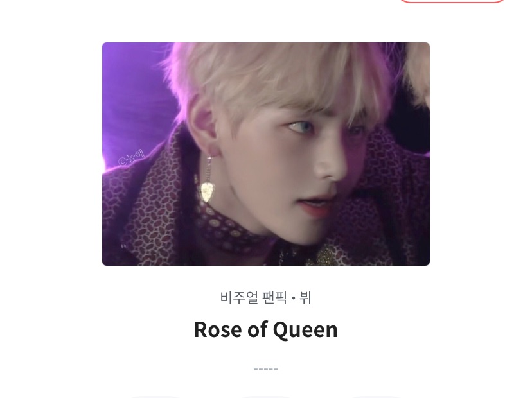532x398 pixels.
Task: Click the red outlined button at top
Action: coord(452,1)
